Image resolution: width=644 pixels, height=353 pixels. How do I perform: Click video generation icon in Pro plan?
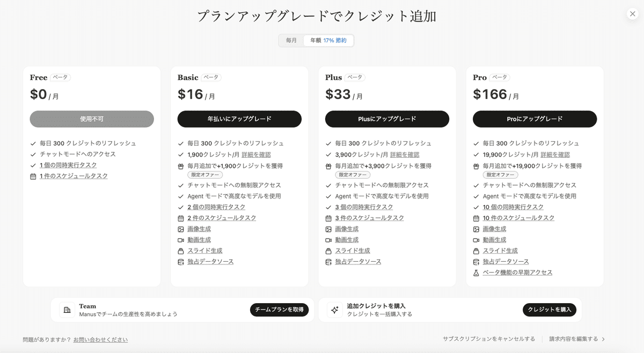(476, 240)
